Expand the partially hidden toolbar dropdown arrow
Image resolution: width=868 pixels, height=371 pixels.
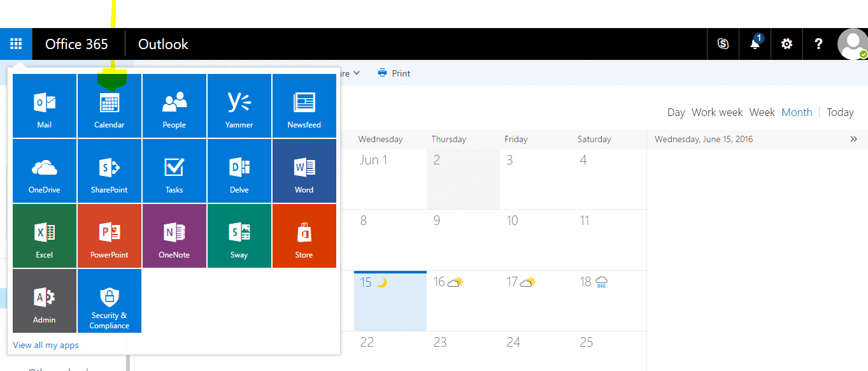coord(357,73)
